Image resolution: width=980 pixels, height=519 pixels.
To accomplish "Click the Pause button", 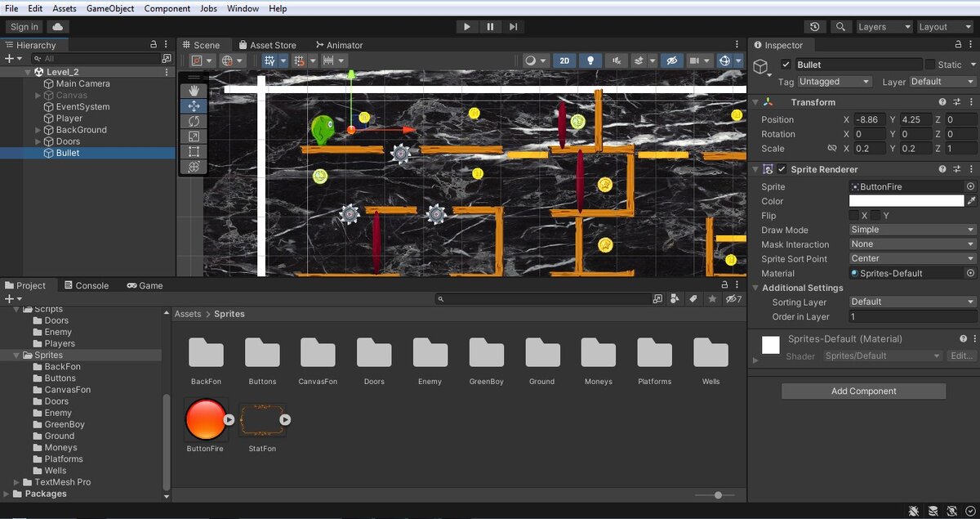I will pos(490,27).
